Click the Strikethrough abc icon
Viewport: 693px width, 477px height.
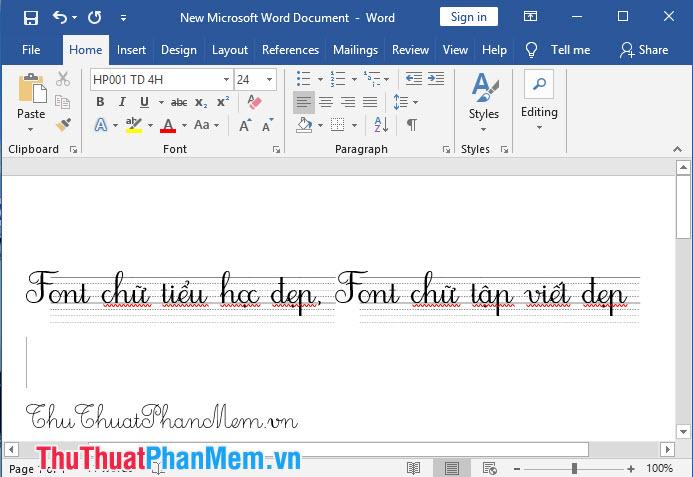pos(179,102)
